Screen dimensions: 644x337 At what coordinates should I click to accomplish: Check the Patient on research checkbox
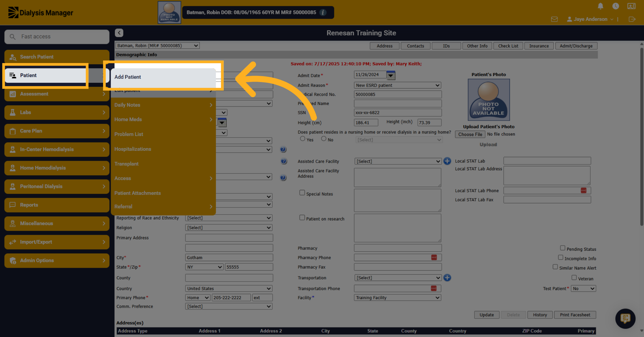pos(302,217)
